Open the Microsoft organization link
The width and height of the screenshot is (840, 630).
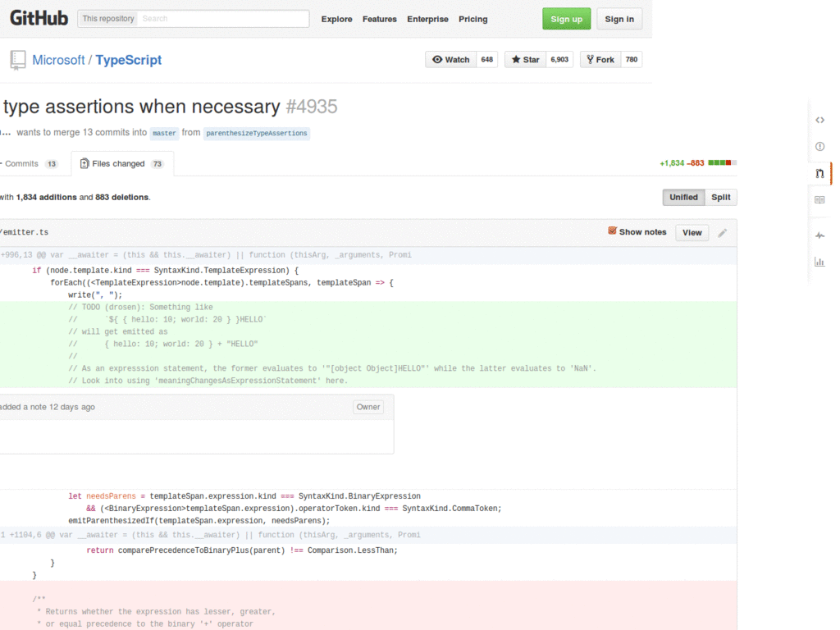(x=58, y=60)
